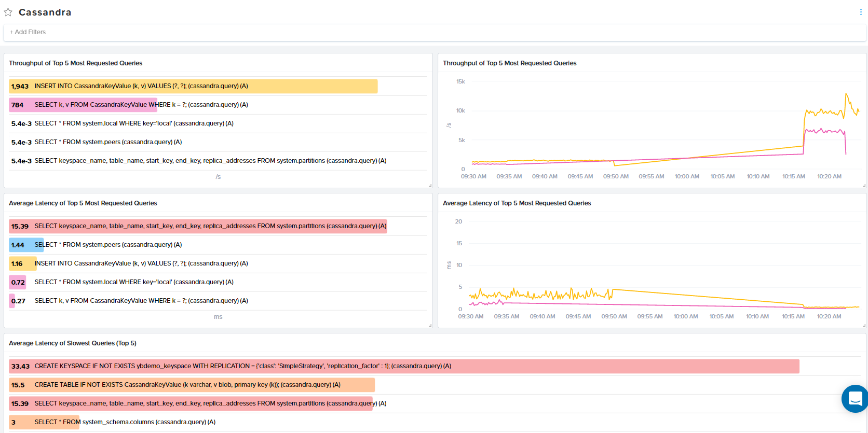Click the resize handle of the throughput chart panel
868x433 pixels.
[x=864, y=185]
